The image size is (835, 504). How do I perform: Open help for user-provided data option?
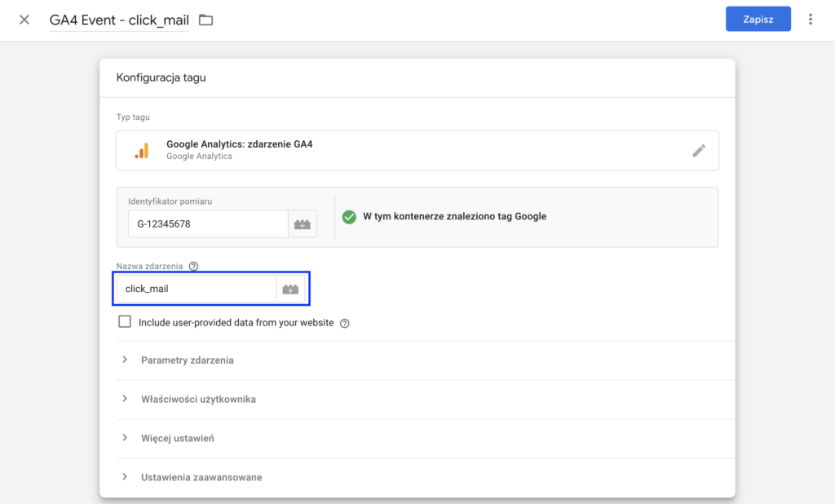pos(345,324)
